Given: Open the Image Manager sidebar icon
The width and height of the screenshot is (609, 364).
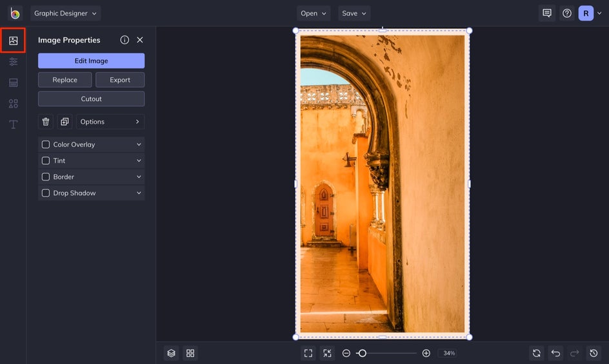Looking at the screenshot, I should click(13, 41).
